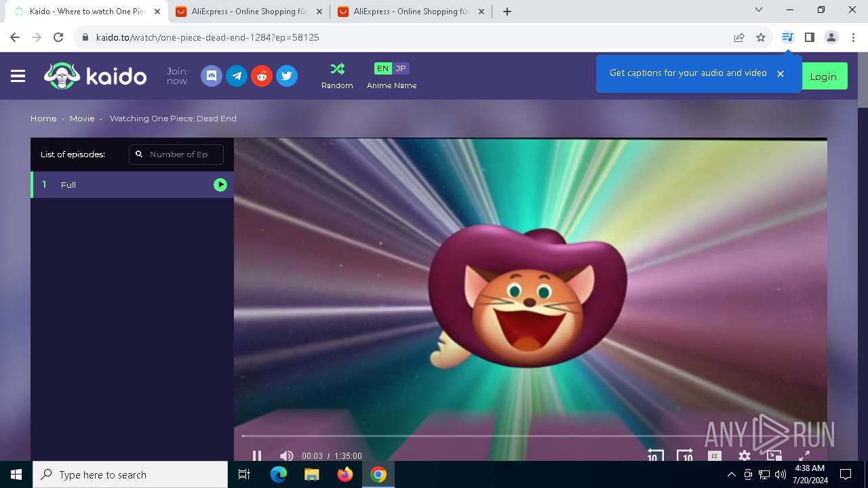Click the video progress bar
The width and height of the screenshot is (868, 488).
[x=530, y=436]
